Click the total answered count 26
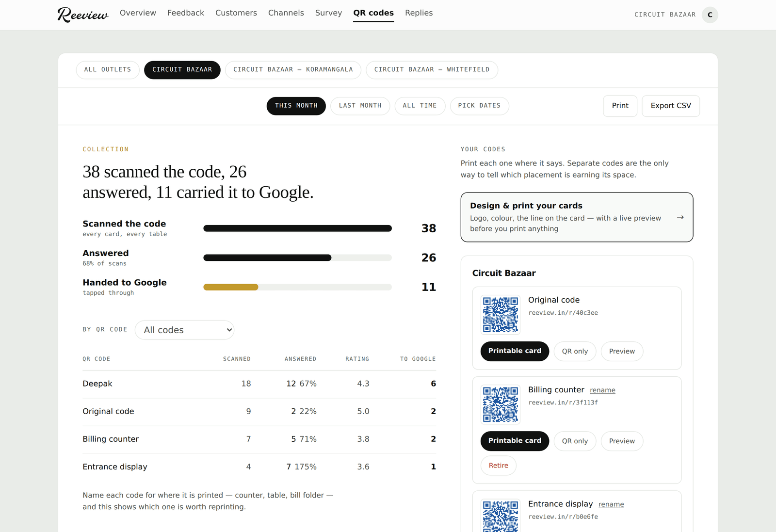 (429, 258)
